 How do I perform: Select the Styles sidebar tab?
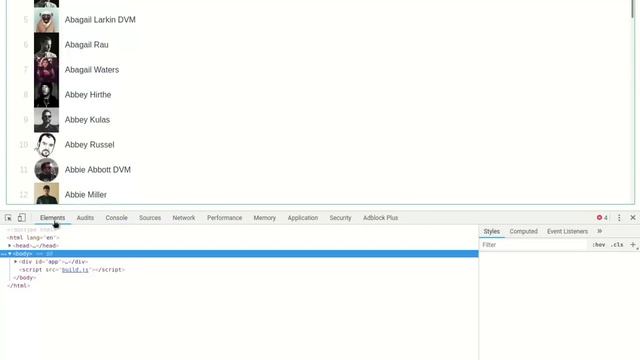coord(491,231)
